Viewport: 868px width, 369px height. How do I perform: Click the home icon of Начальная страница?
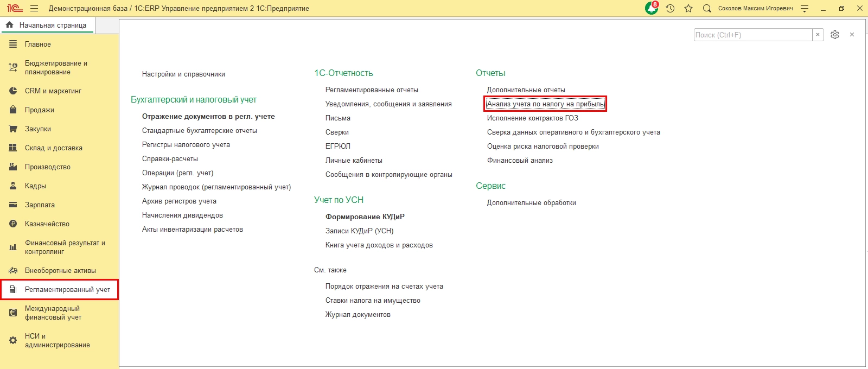pos(9,25)
